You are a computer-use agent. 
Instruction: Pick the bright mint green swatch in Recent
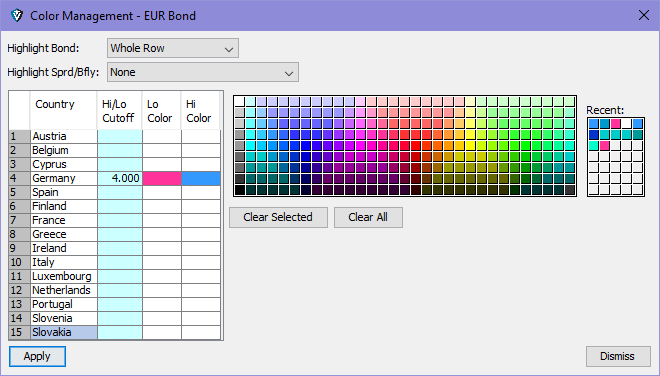point(593,145)
